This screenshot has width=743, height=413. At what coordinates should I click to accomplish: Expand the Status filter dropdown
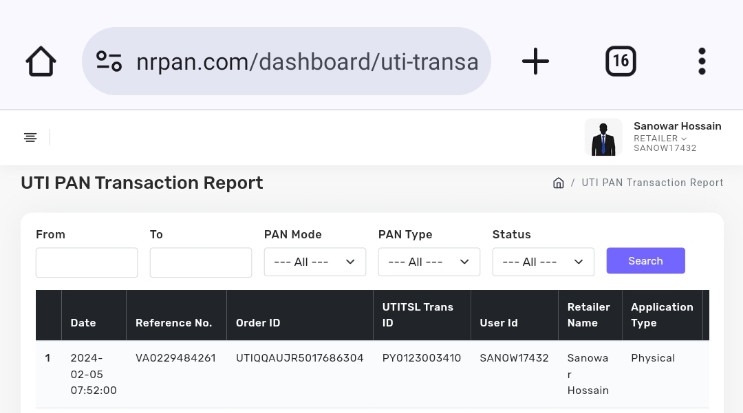tap(543, 262)
